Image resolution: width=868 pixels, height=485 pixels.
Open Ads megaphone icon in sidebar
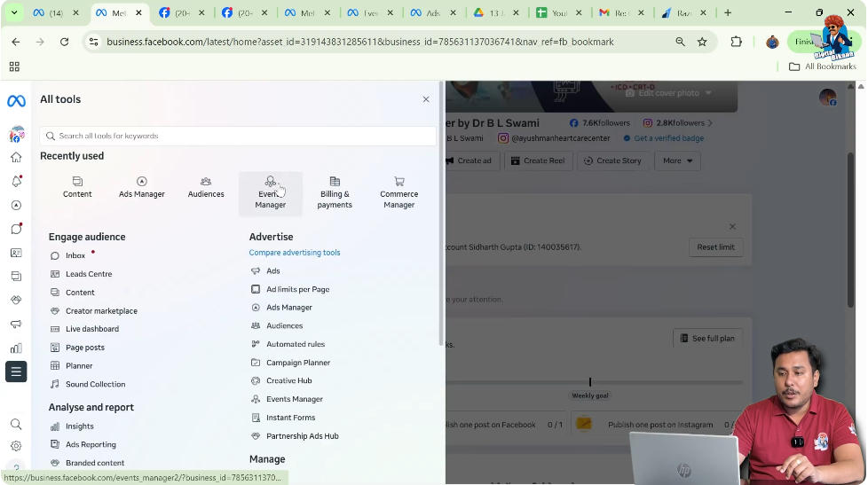pyautogui.click(x=16, y=324)
